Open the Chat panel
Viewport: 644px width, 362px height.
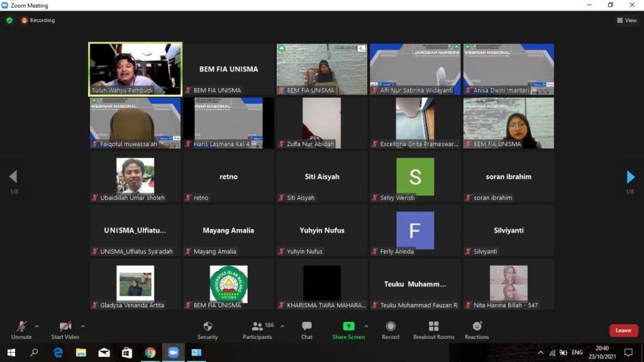pyautogui.click(x=307, y=331)
